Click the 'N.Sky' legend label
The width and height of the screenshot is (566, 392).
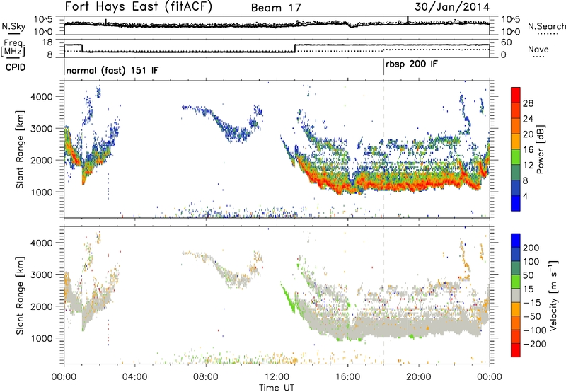[x=13, y=26]
